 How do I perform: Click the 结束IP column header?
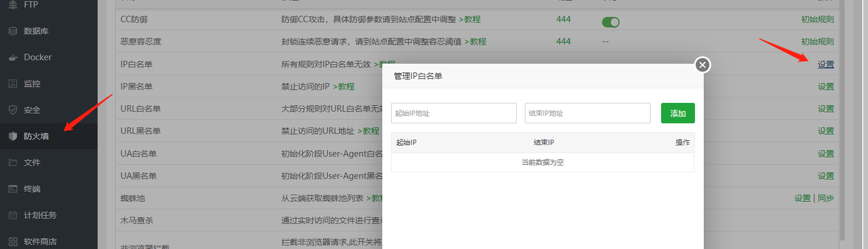pos(544,143)
